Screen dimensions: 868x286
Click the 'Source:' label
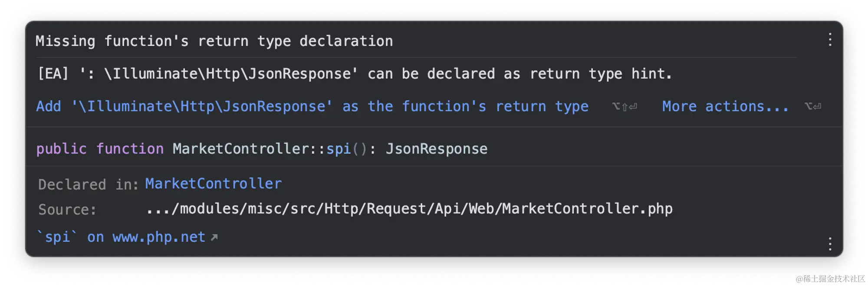(67, 210)
